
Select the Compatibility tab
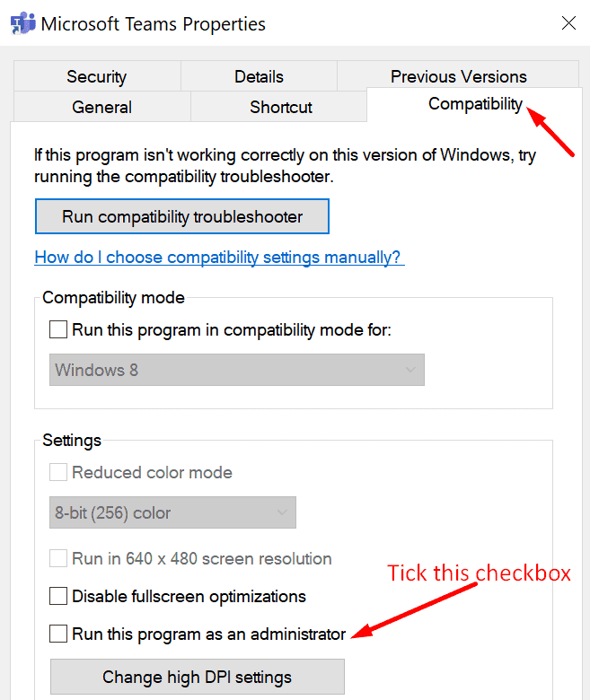coord(475,104)
